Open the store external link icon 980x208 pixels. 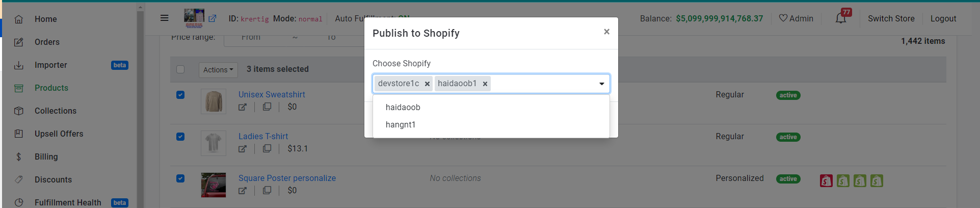(x=213, y=19)
